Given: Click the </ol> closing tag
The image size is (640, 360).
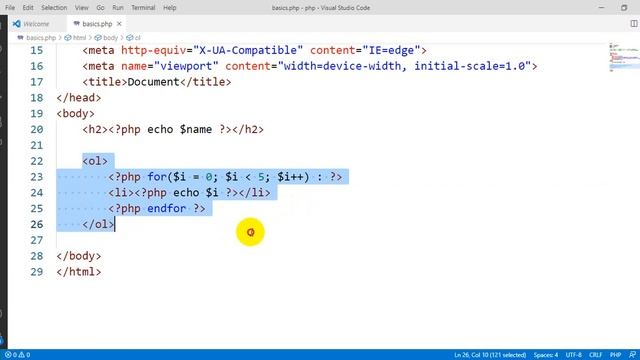Looking at the screenshot, I should point(98,224).
